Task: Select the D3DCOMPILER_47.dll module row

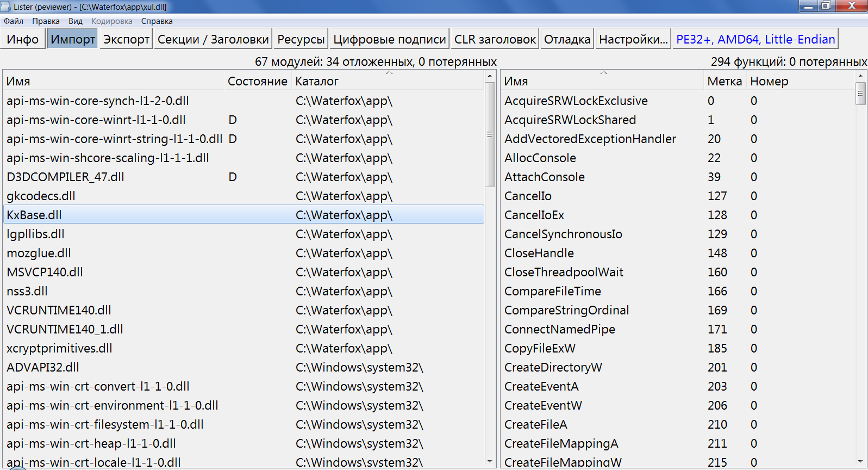Action: (x=243, y=177)
